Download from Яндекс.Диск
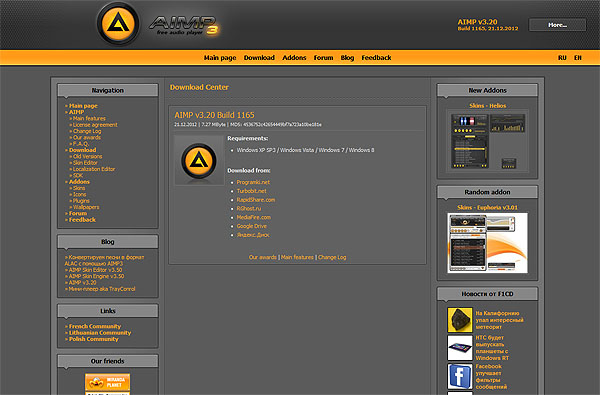The height and width of the screenshot is (395, 600). point(253,235)
